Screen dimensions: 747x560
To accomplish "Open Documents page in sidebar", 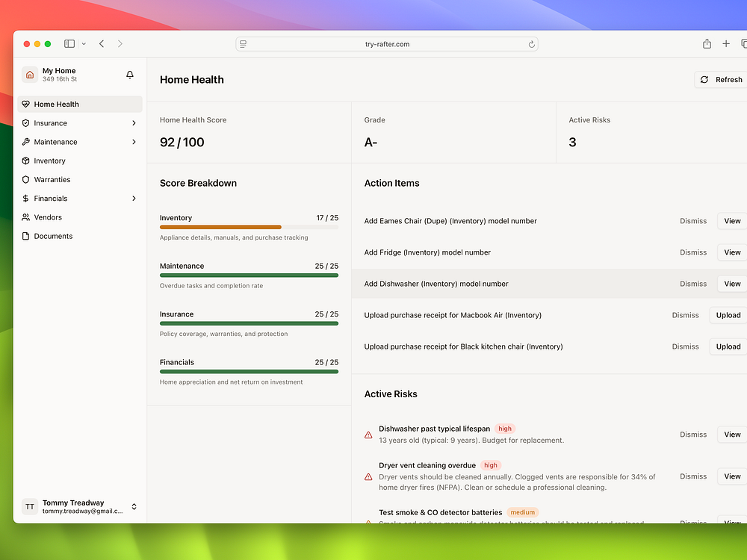I will (x=80, y=236).
